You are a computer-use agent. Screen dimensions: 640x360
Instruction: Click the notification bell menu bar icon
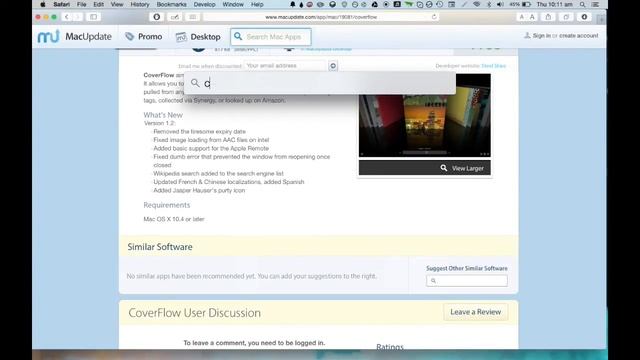pos(292,4)
